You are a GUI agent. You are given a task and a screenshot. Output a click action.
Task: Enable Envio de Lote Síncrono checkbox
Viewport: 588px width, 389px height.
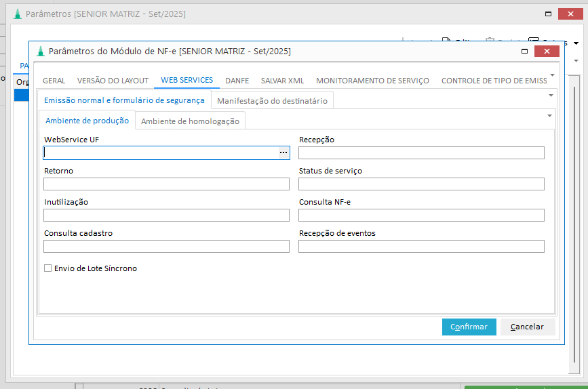click(47, 268)
